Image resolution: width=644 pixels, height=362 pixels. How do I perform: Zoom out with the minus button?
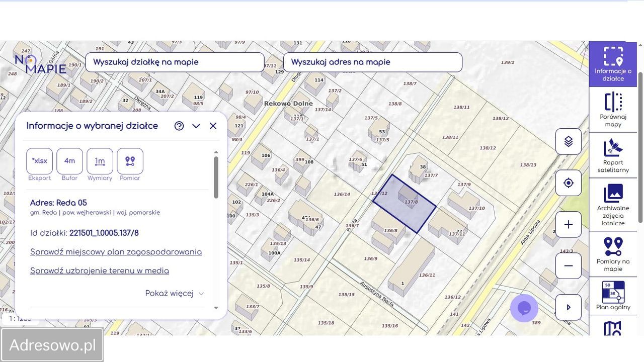click(569, 265)
